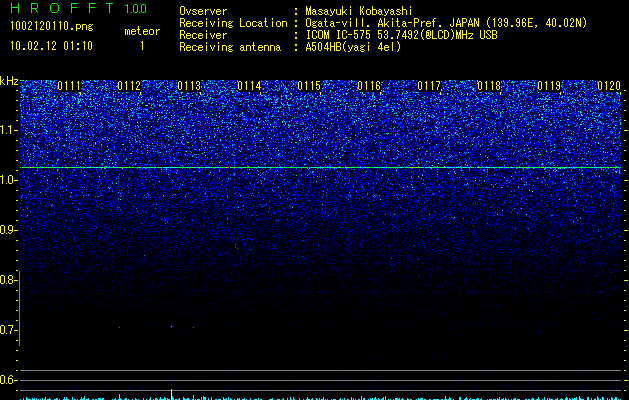Click the 1.0 kHz axis label
Screen dimensions: 629x400
8,180
